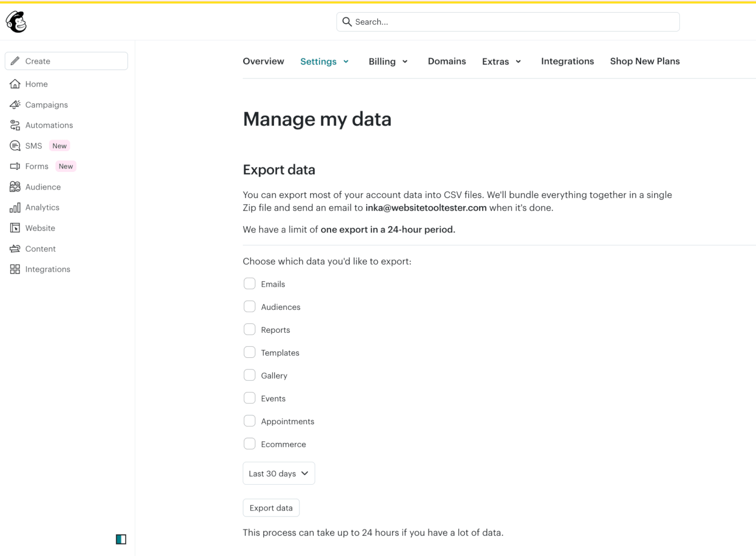Click the Export data button

point(271,508)
